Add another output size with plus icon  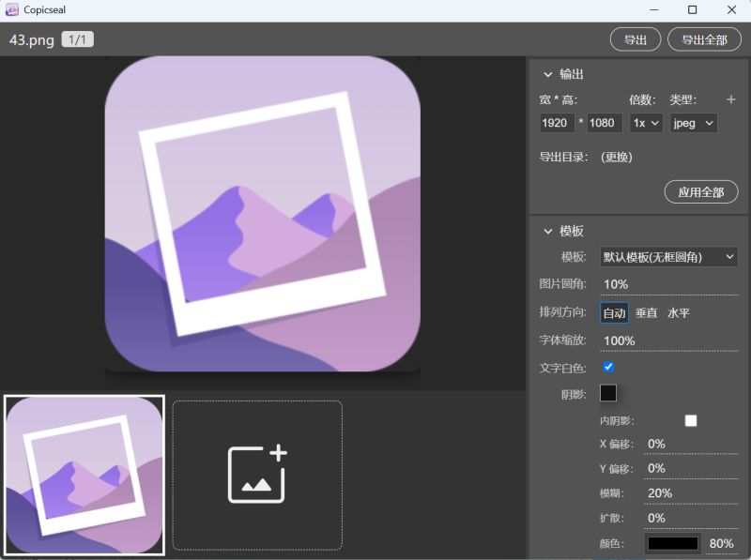[730, 99]
